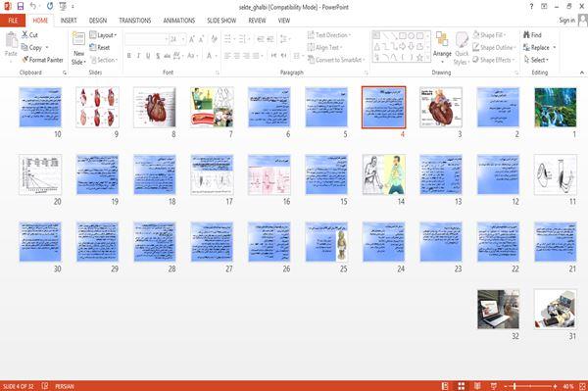Toggle Bold formatting

(129, 56)
